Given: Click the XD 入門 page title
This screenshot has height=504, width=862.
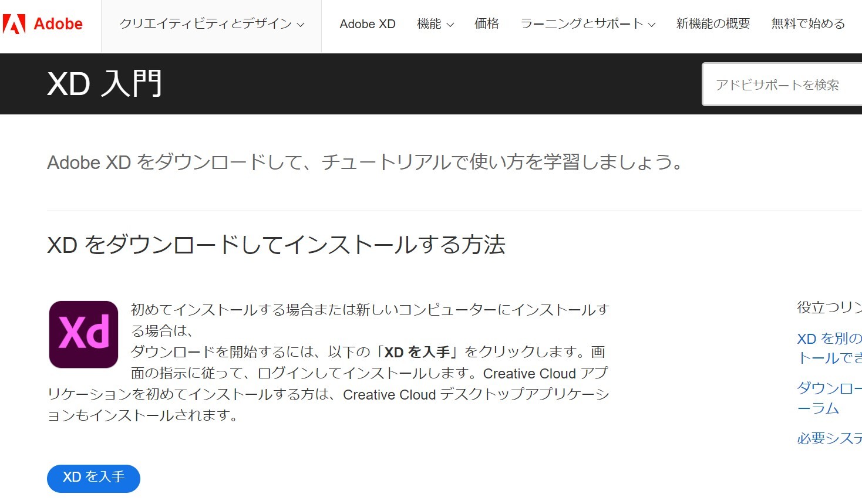Looking at the screenshot, I should (105, 84).
